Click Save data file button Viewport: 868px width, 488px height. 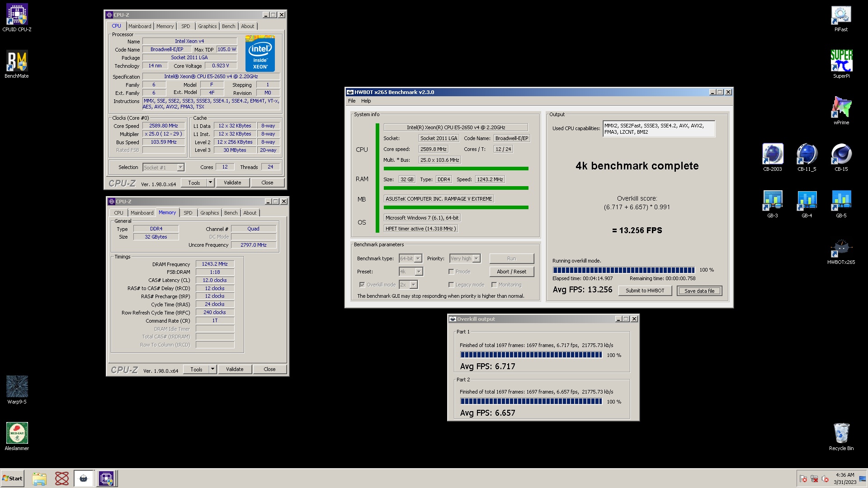699,291
